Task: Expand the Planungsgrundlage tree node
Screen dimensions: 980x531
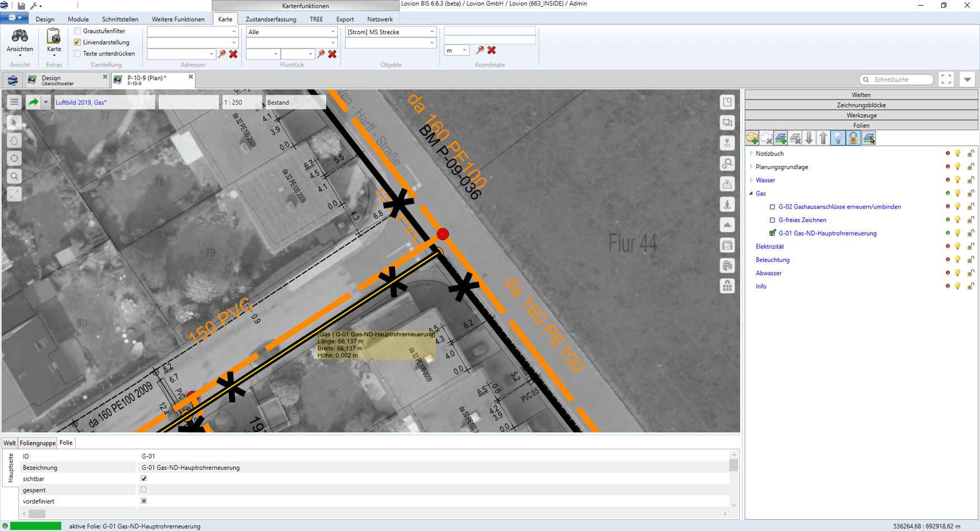Action: 751,167
